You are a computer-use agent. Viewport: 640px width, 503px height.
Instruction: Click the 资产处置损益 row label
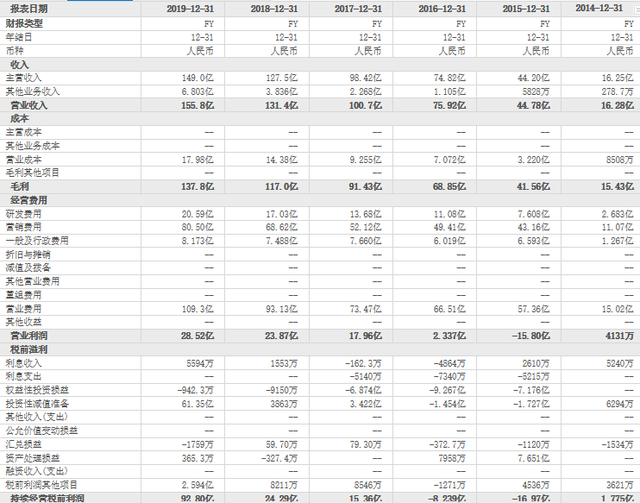pyautogui.click(x=33, y=458)
